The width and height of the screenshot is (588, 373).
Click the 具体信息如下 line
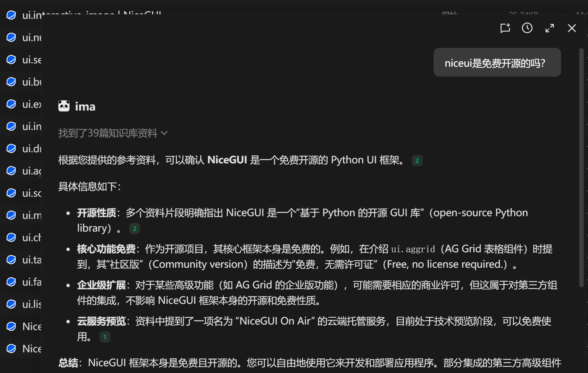90,186
